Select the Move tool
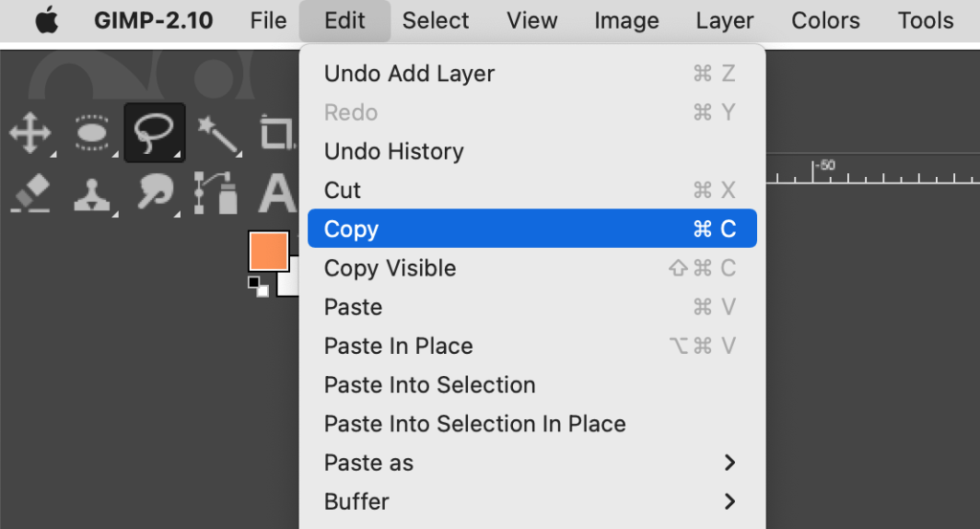This screenshot has width=980, height=529. [x=30, y=133]
